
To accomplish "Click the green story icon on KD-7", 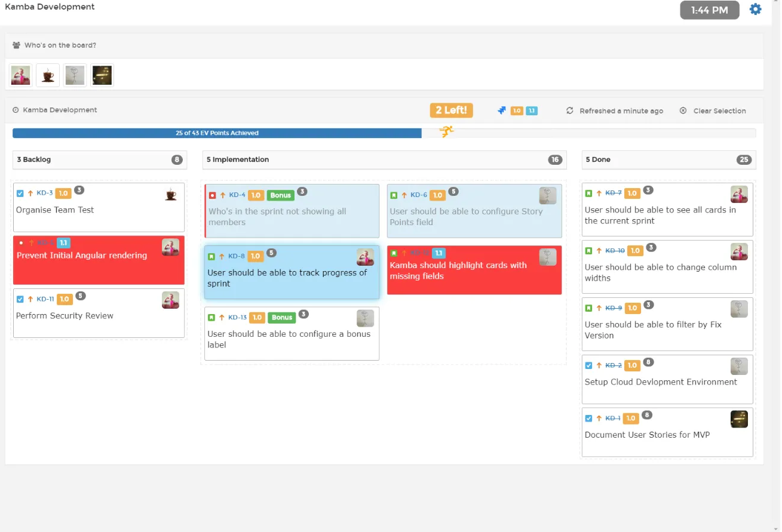I will click(588, 193).
